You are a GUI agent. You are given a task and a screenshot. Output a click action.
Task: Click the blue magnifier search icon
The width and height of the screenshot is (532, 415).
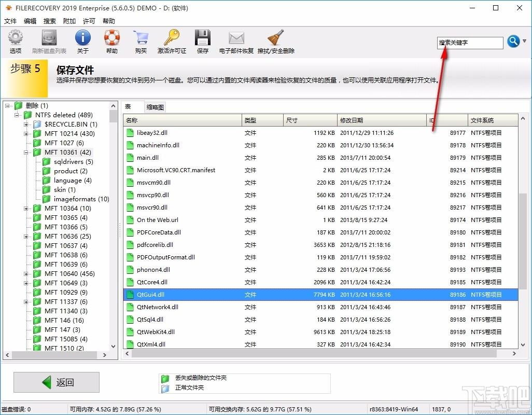(x=513, y=41)
